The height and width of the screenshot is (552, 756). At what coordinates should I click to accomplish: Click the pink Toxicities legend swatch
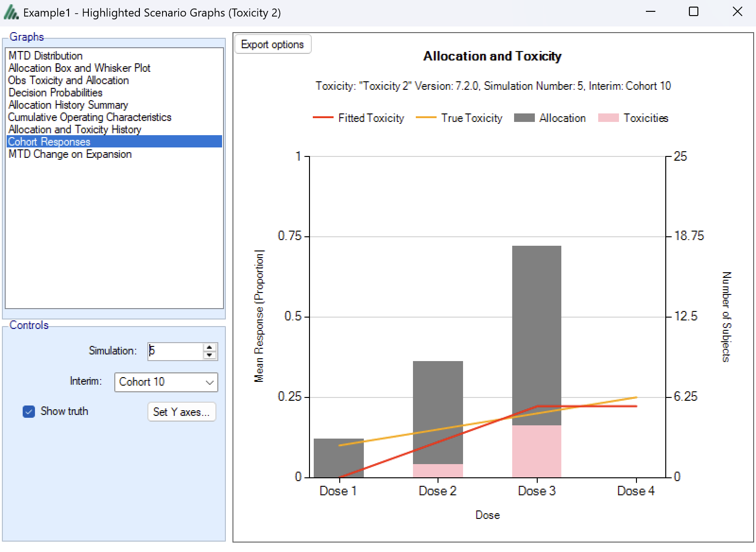pyautogui.click(x=608, y=118)
